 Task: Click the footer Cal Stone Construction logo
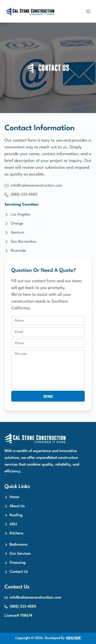pos(35,438)
